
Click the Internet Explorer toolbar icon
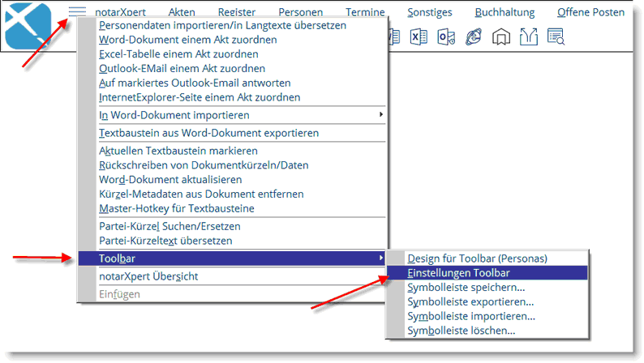pyautogui.click(x=473, y=37)
